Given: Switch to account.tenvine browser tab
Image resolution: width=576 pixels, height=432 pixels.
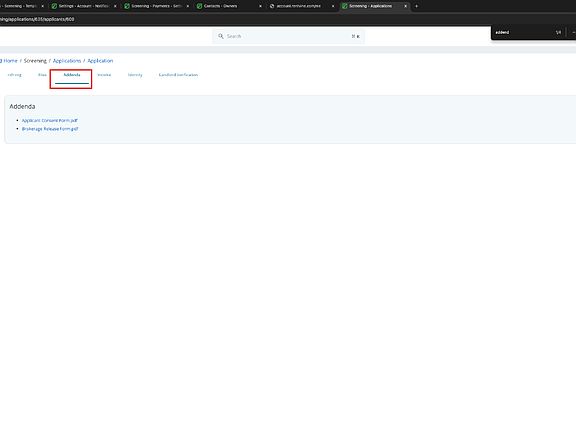Looking at the screenshot, I should pyautogui.click(x=301, y=6).
